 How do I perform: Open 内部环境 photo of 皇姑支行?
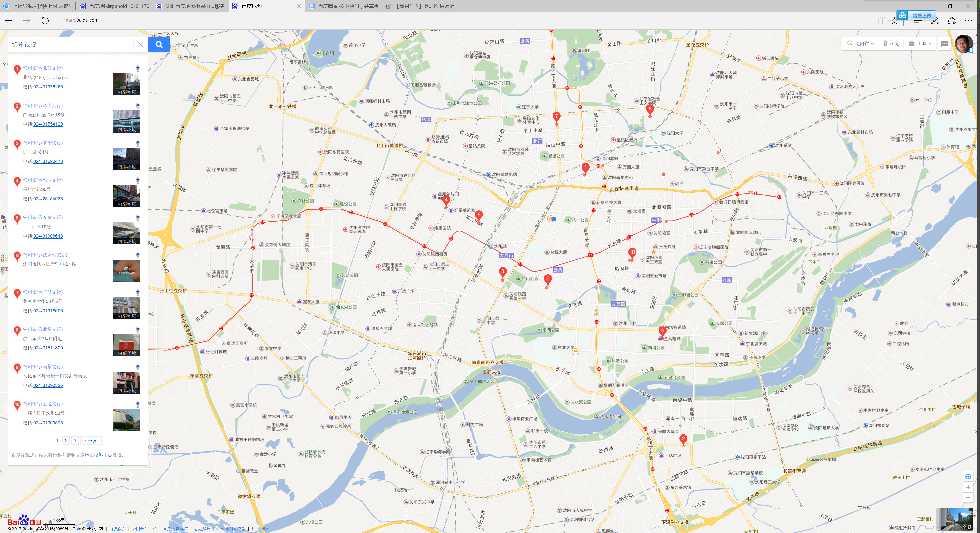click(x=127, y=308)
